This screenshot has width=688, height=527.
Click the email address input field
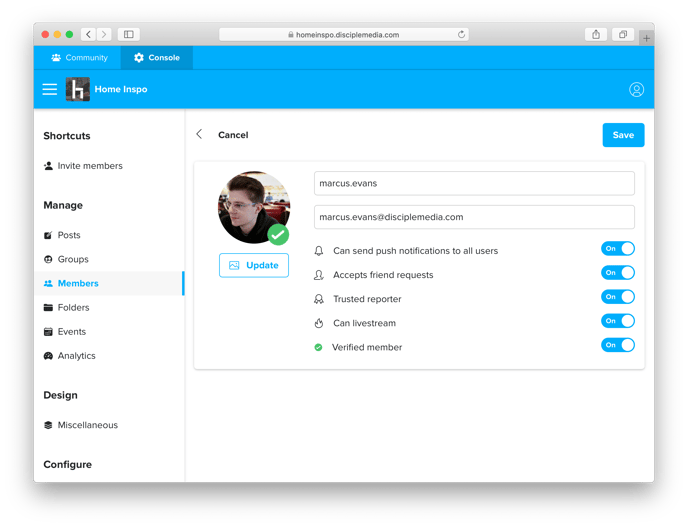click(x=474, y=217)
